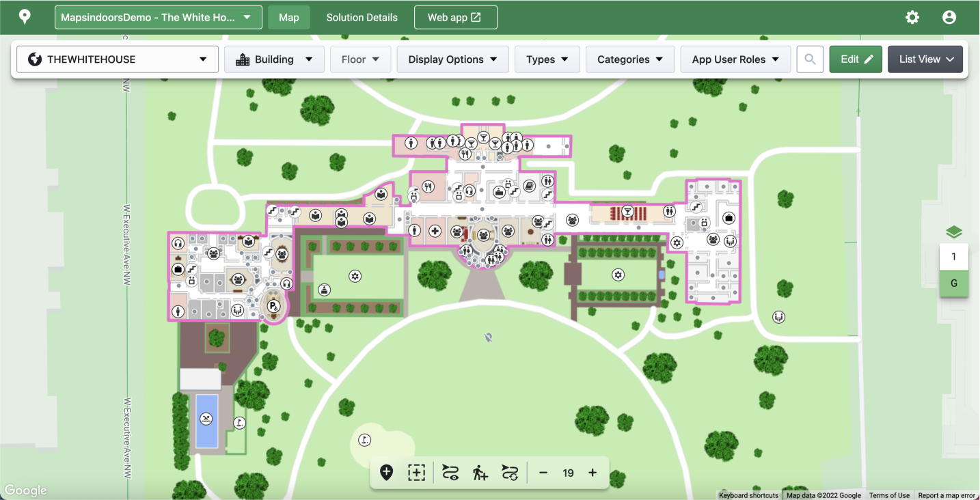Switch to floor 1

(x=953, y=258)
